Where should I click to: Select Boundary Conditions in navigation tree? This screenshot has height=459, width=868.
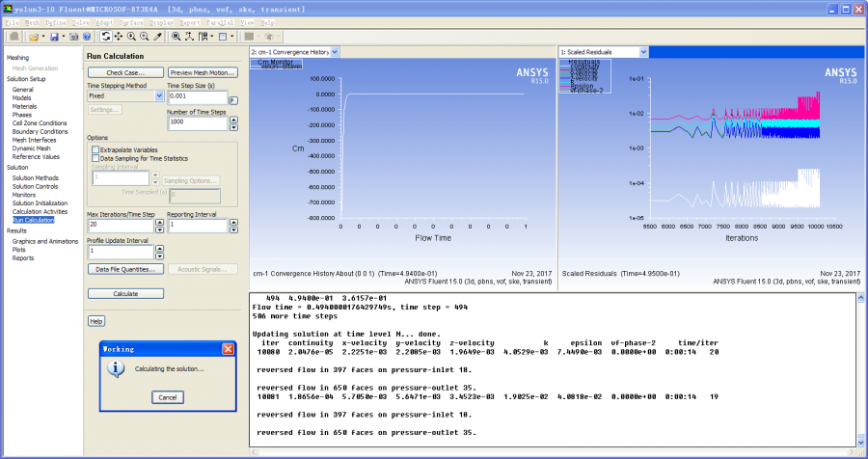pos(40,131)
